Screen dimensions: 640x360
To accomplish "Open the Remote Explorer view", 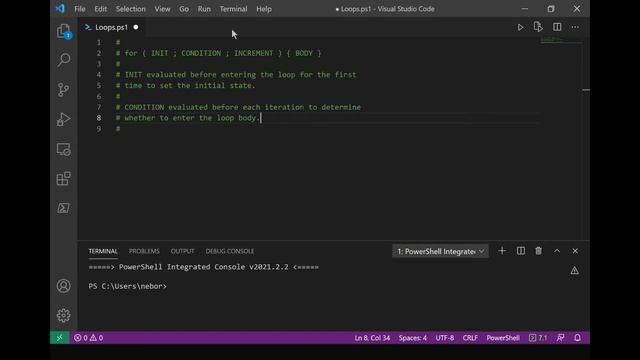I will (64, 149).
